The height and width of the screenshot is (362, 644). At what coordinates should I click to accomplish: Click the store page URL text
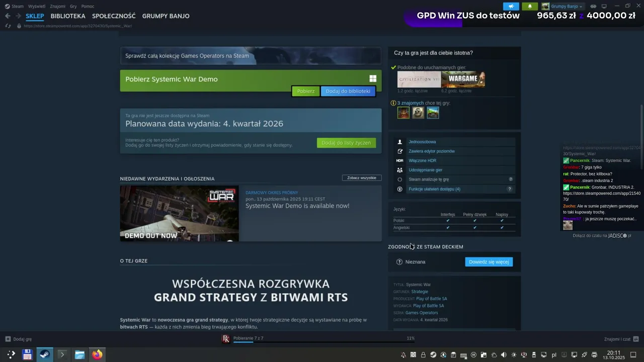pyautogui.click(x=77, y=26)
